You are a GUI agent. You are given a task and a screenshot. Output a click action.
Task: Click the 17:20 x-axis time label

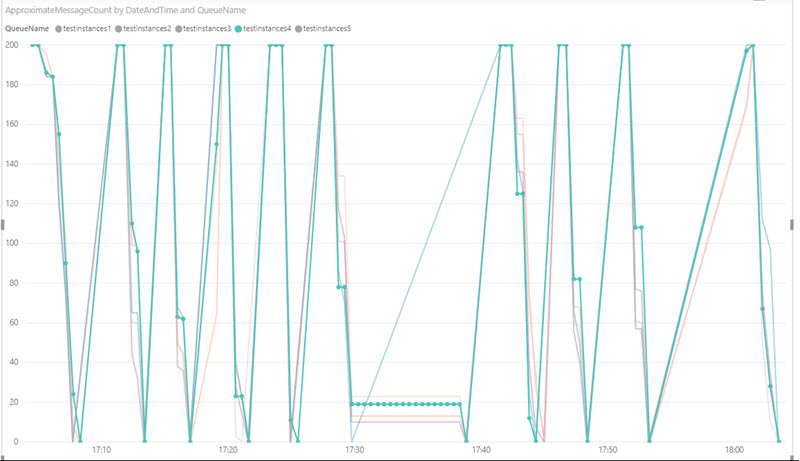[228, 451]
